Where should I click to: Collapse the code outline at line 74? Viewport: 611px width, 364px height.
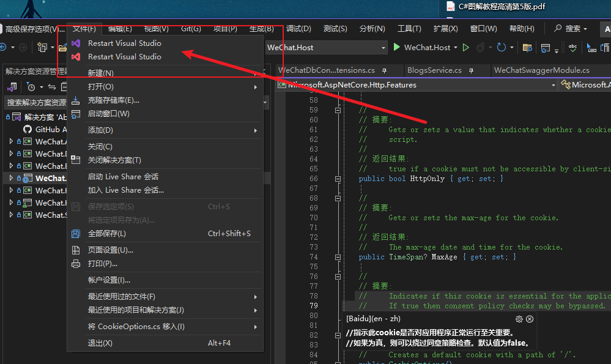coord(338,257)
